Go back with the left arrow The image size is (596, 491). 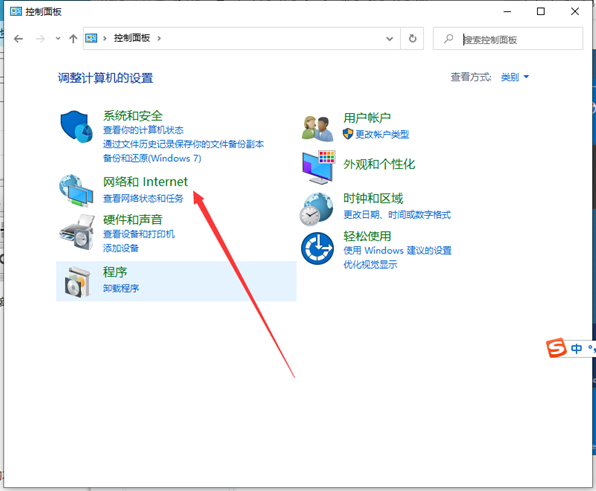click(x=18, y=39)
